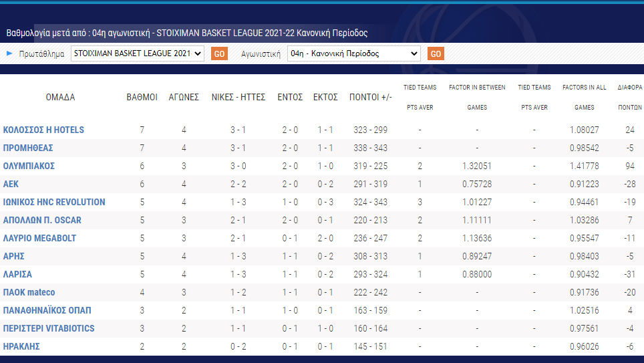This screenshot has width=644, height=363.
Task: Select points value 319 - 225
Action: coord(371,166)
